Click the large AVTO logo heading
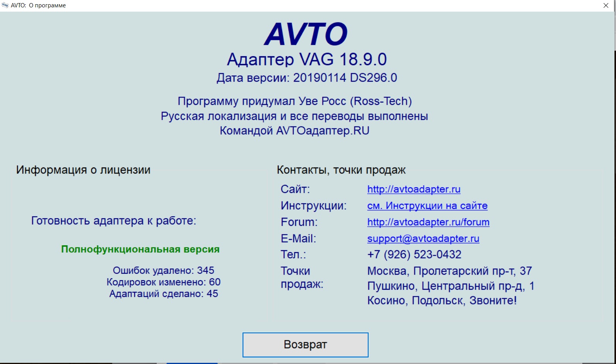 click(x=306, y=34)
